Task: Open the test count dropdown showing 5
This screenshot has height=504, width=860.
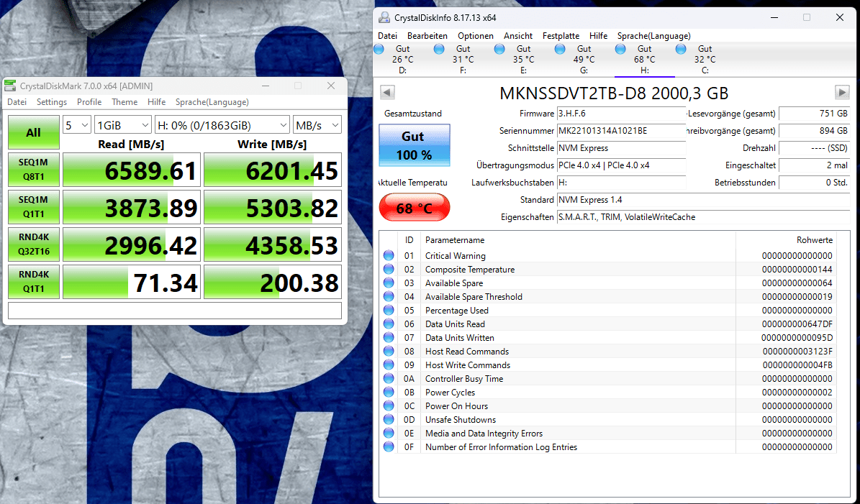Action: coord(77,125)
